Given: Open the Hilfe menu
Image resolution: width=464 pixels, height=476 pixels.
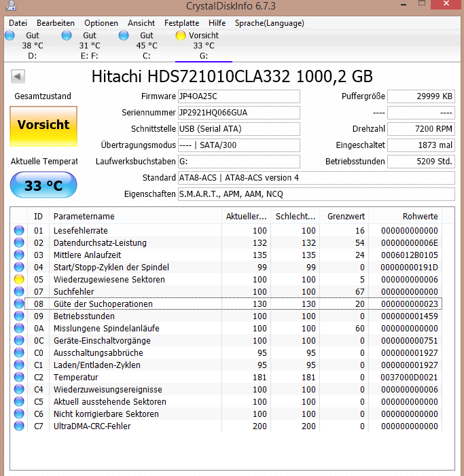Looking at the screenshot, I should click(217, 23).
